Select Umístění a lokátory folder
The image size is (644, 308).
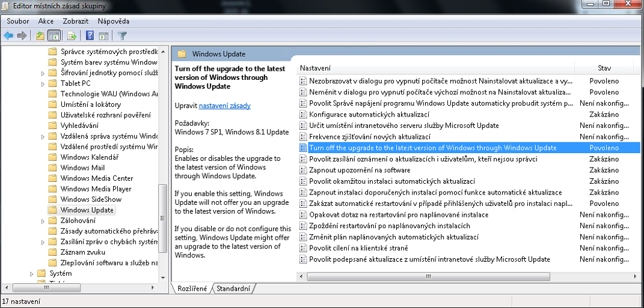[90, 104]
